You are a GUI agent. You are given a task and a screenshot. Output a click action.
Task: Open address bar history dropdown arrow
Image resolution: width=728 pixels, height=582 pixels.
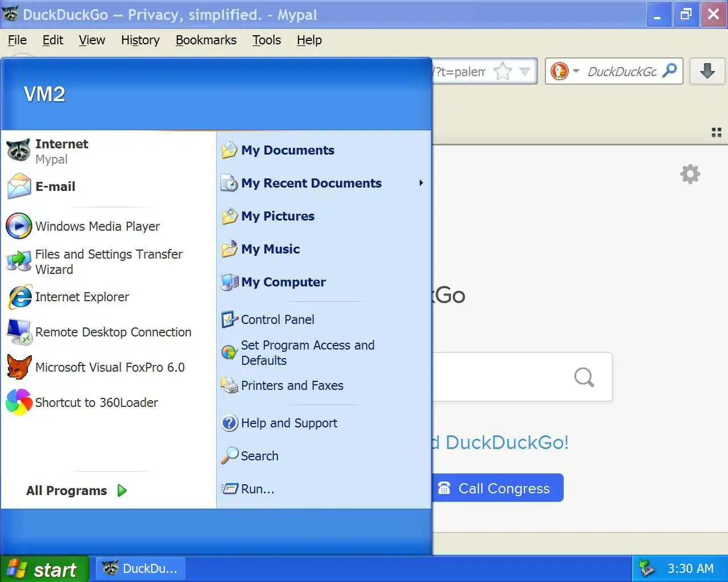pos(525,72)
